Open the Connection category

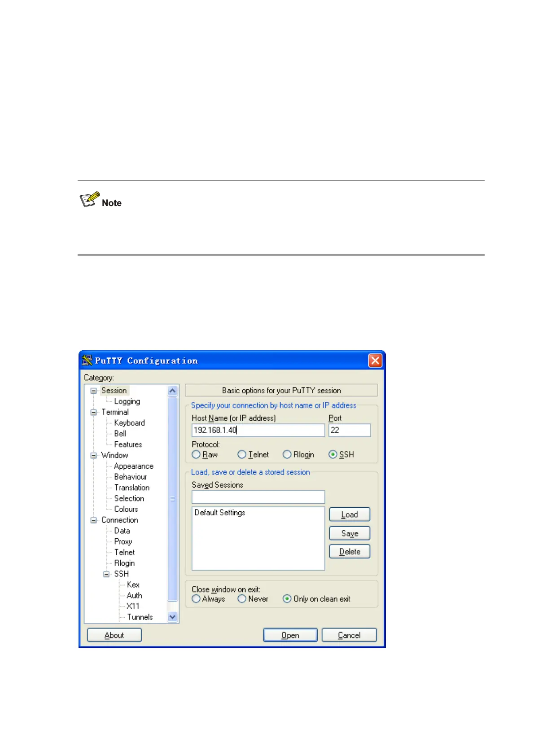(x=119, y=520)
